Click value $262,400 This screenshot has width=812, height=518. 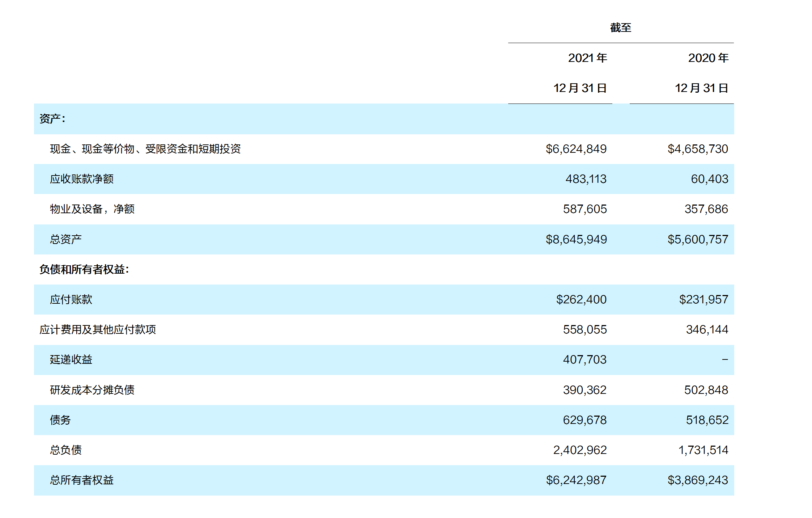click(x=581, y=299)
